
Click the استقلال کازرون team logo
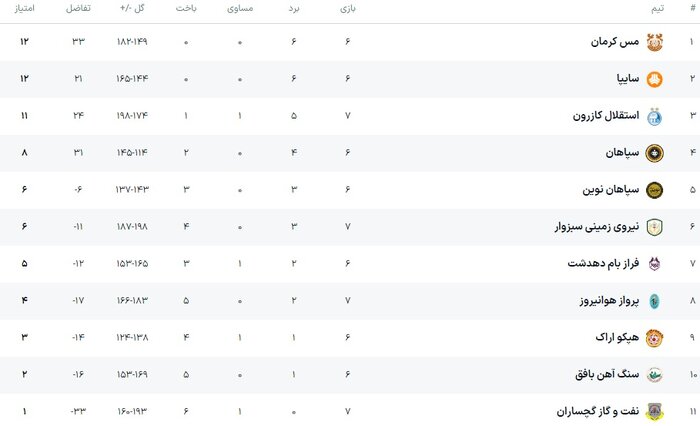pos(654,116)
